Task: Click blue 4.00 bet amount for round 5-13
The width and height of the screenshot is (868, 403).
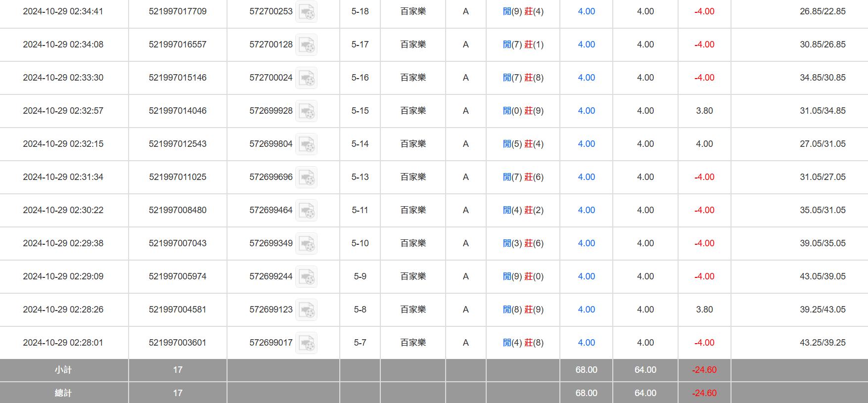Action: pyautogui.click(x=586, y=177)
